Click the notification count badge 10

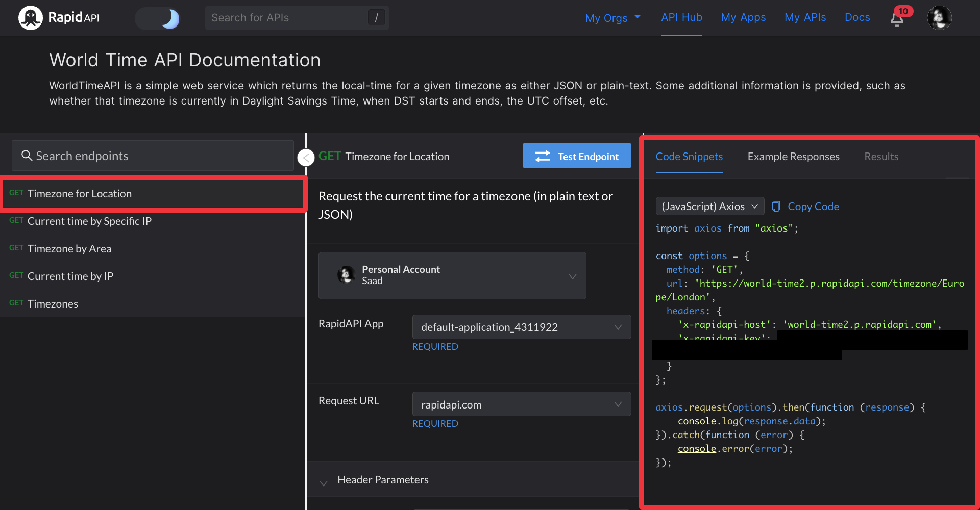[903, 11]
